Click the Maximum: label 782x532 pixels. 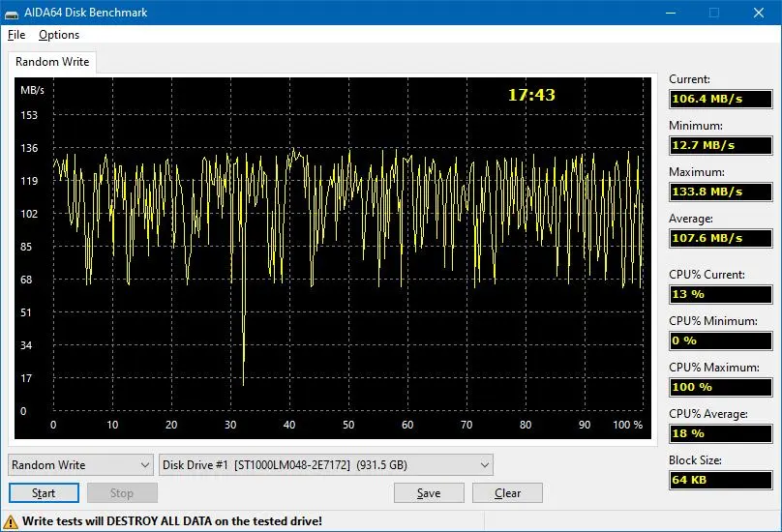click(697, 172)
